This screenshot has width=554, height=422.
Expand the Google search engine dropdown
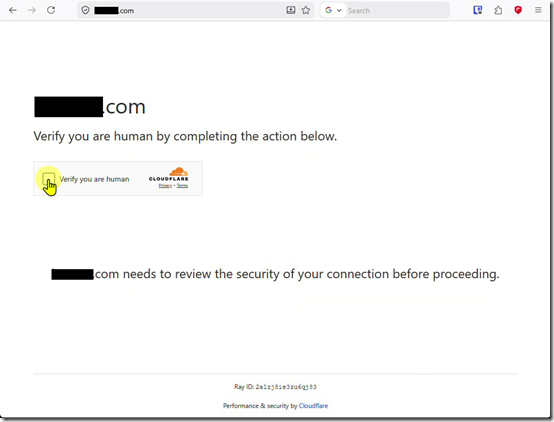click(x=333, y=10)
